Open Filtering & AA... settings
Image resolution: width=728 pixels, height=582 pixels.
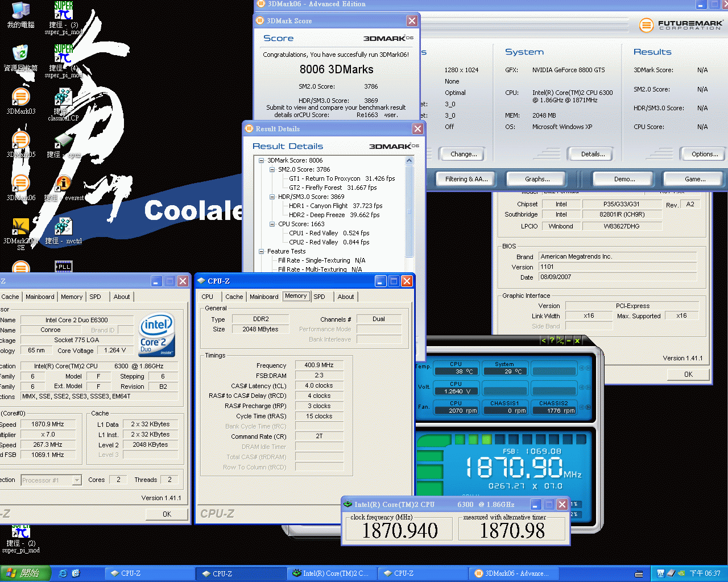(x=466, y=179)
